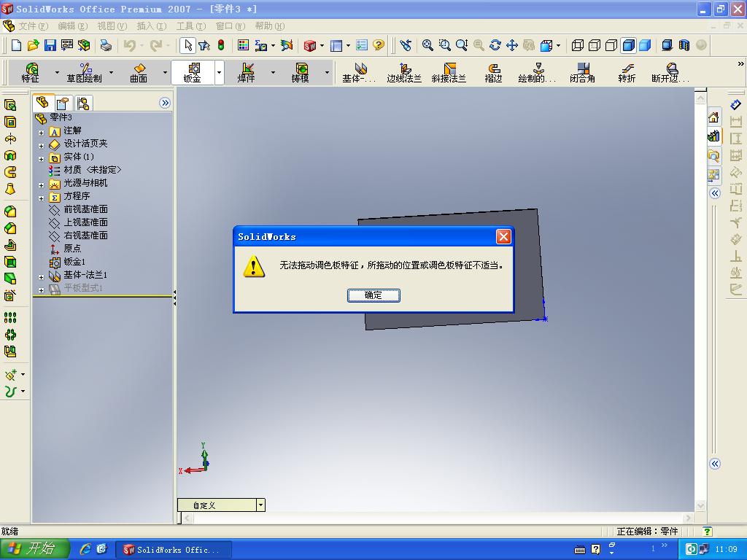Image resolution: width=747 pixels, height=560 pixels.
Task: Toggle Shaded with edges display style
Action: (628, 45)
